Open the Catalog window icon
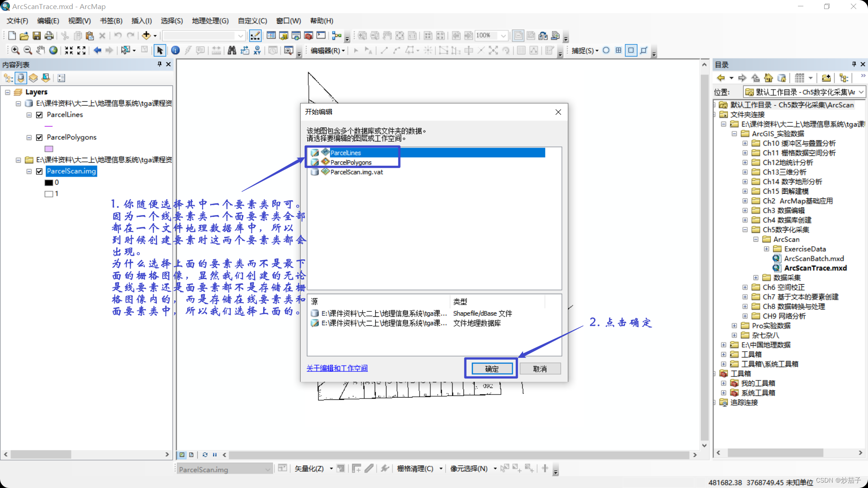The image size is (868, 488). click(284, 36)
